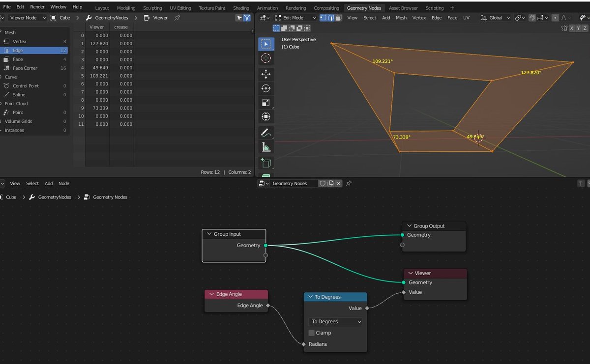Select the 3D Cursor tool
The height and width of the screenshot is (364, 590).
266,58
